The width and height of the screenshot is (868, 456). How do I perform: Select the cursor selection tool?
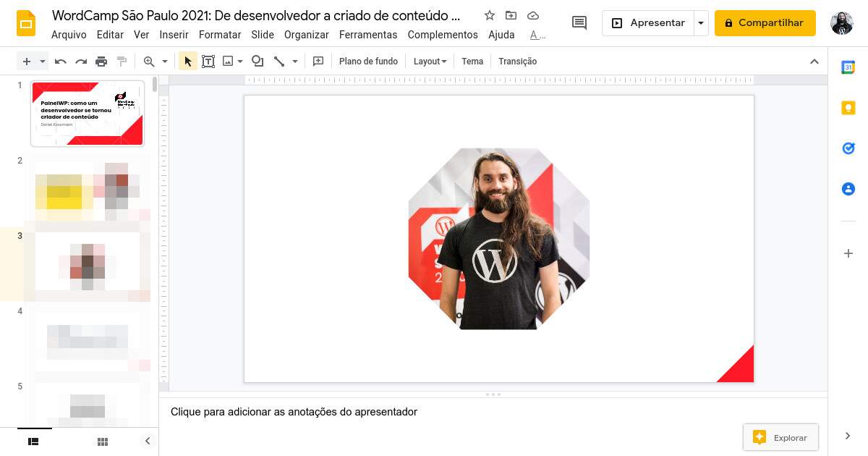(188, 62)
